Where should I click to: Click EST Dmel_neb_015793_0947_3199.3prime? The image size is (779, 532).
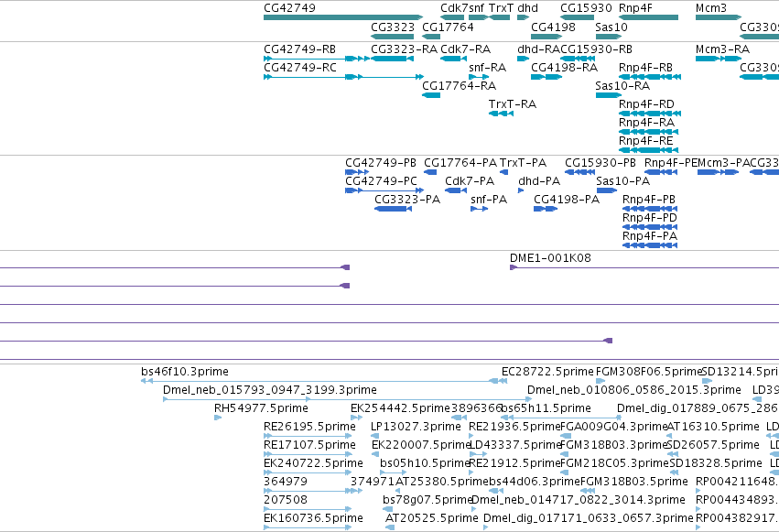pyautogui.click(x=270, y=390)
